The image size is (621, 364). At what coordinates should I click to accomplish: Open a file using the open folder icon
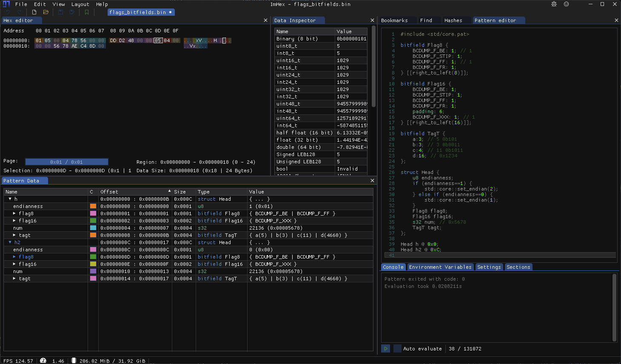pyautogui.click(x=46, y=12)
